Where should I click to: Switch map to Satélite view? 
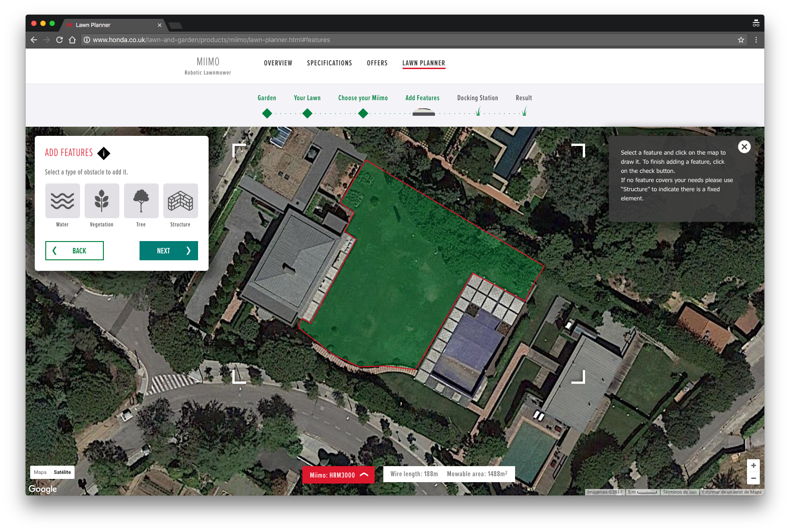click(62, 472)
